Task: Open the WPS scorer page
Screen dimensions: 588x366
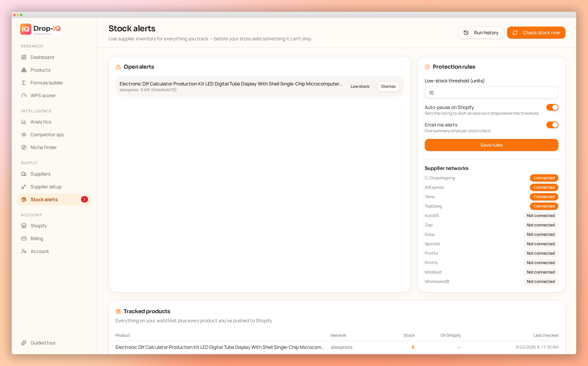Action: tap(55, 96)
